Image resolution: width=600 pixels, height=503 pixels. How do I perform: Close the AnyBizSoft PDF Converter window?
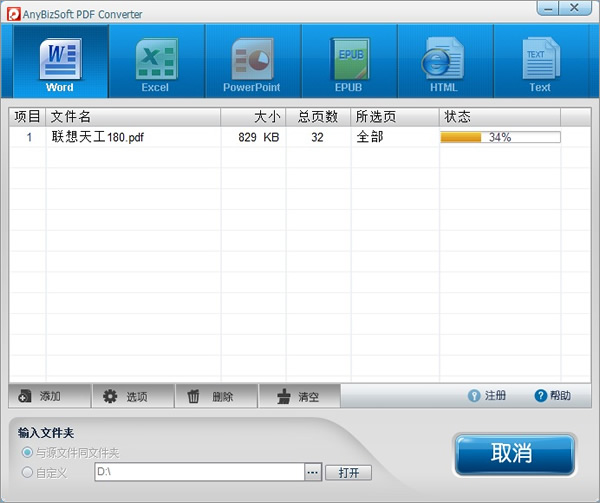click(574, 8)
